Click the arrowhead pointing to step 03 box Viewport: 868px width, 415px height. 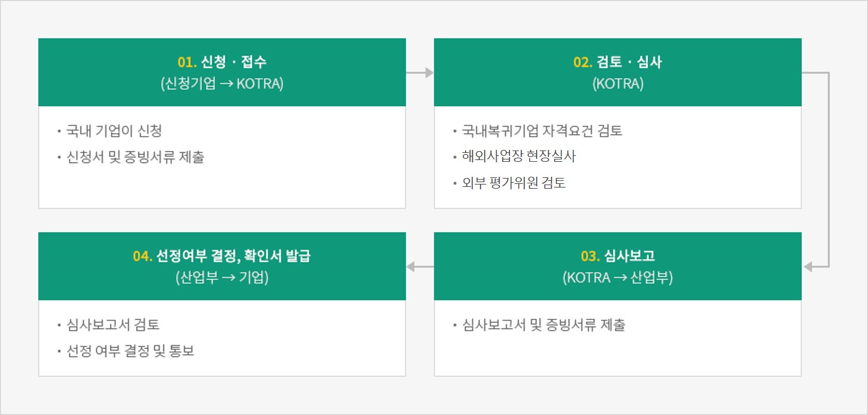pos(809,267)
